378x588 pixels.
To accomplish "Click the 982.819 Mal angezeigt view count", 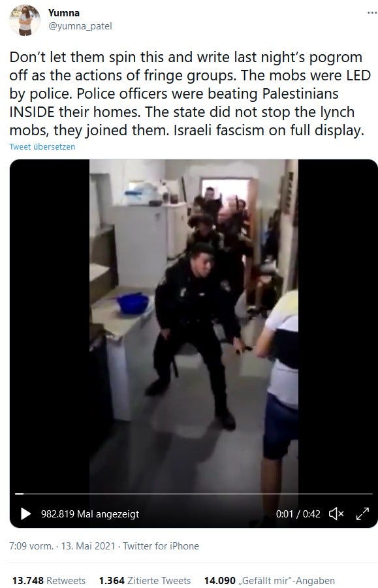I will [90, 514].
